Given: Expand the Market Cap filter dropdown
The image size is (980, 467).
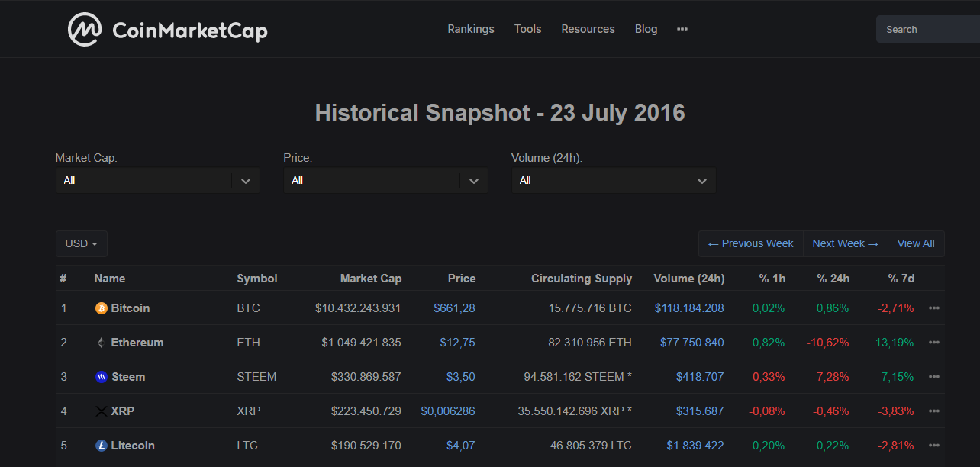Looking at the screenshot, I should pyautogui.click(x=157, y=181).
